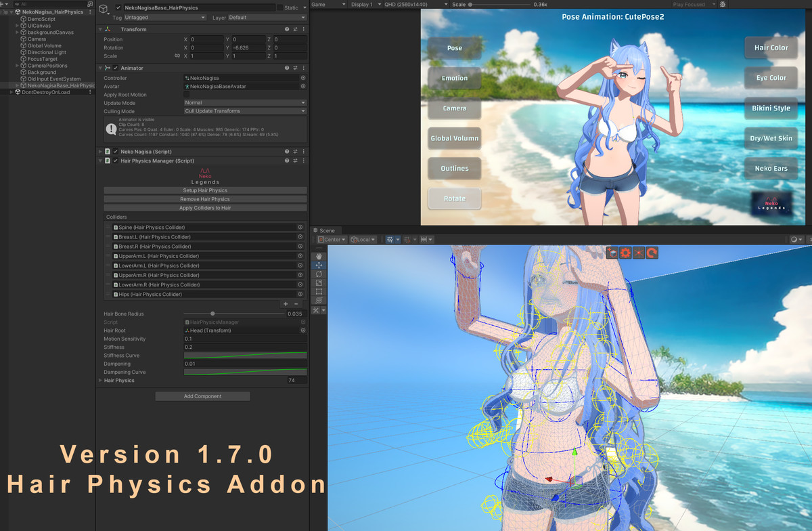812x531 pixels.
Task: Expand the Neko Nagisa script component
Action: click(100, 152)
